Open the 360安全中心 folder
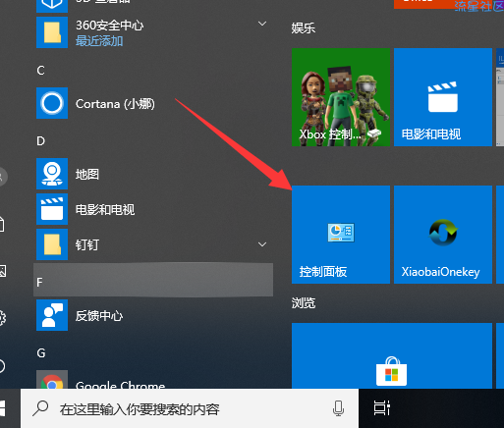This screenshot has height=428, width=504. pos(153,32)
